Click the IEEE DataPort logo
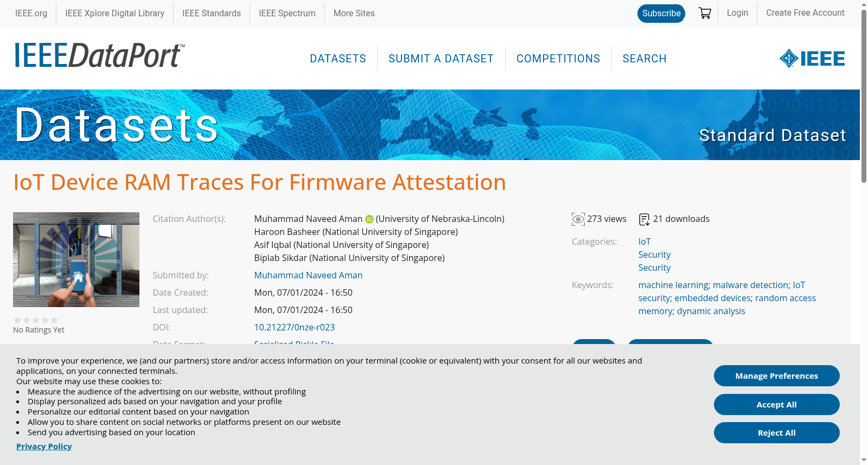Image resolution: width=868 pixels, height=465 pixels. click(x=99, y=56)
